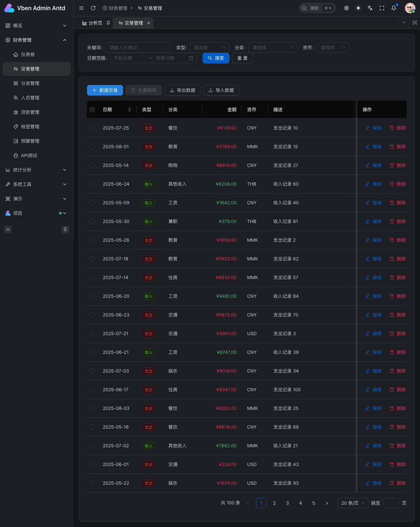This screenshot has width=420, height=527.
Task: Click the 关键词 input field
Action: point(138,48)
